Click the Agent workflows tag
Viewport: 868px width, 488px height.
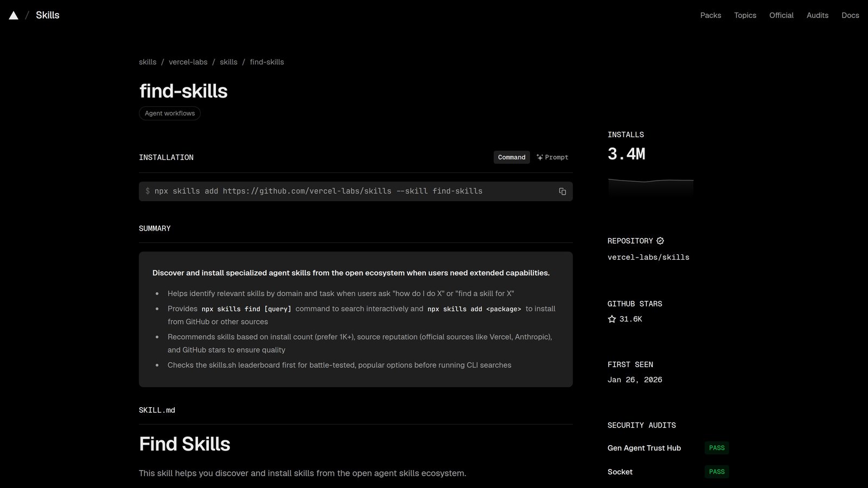coord(170,113)
